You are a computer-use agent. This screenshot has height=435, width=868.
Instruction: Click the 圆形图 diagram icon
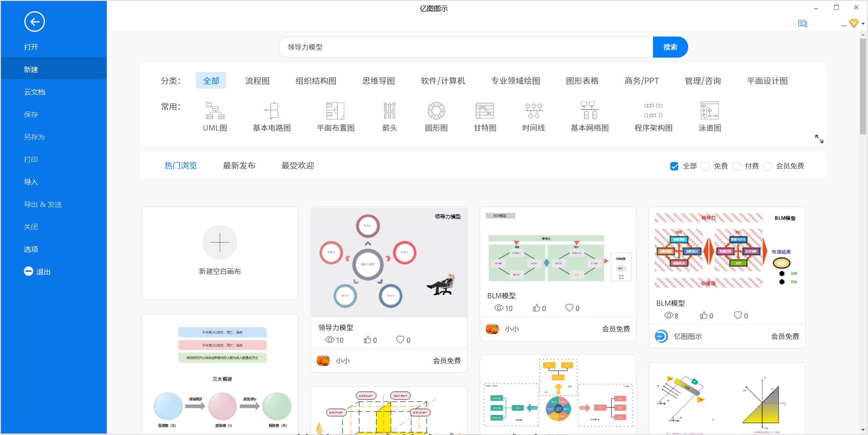[x=436, y=111]
